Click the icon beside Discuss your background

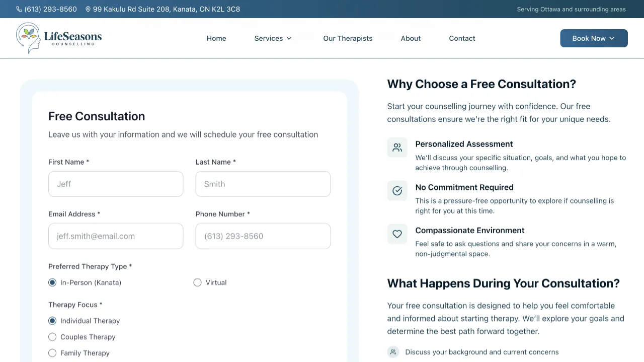(393, 352)
